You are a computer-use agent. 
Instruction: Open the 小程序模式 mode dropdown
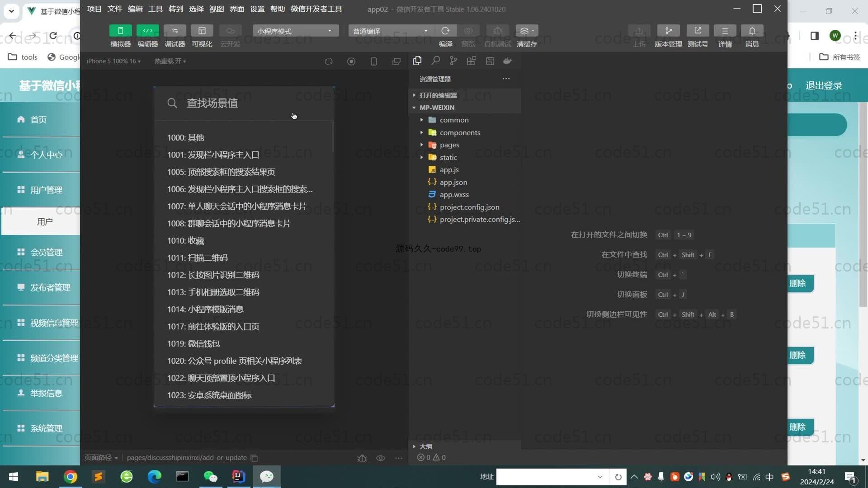(296, 31)
